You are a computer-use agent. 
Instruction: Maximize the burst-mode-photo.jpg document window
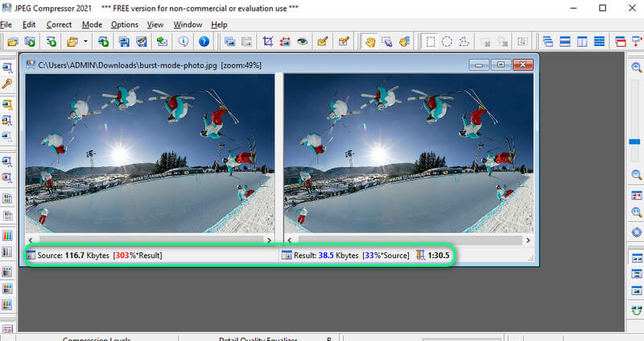pos(501,64)
